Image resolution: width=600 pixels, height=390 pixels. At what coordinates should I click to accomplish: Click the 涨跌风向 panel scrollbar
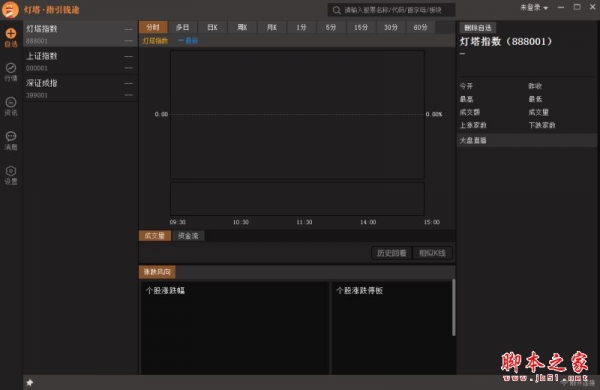454,307
